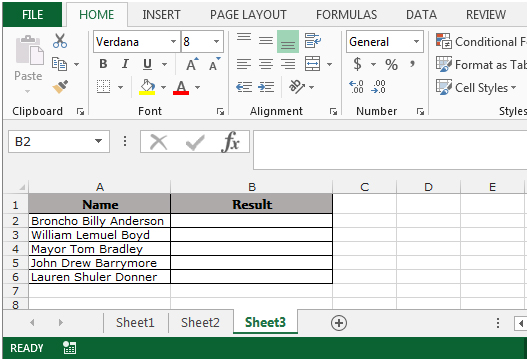
Task: Increase font size with the large A icon
Action: coord(192,64)
